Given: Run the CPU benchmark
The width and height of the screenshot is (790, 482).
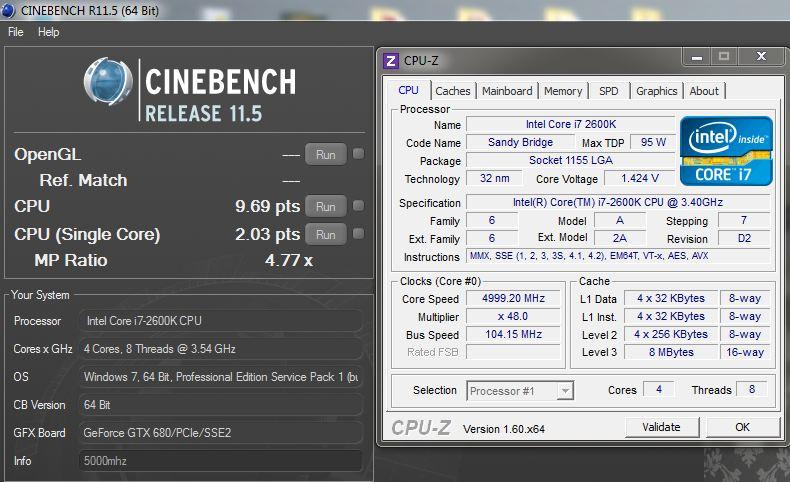Looking at the screenshot, I should pyautogui.click(x=325, y=206).
